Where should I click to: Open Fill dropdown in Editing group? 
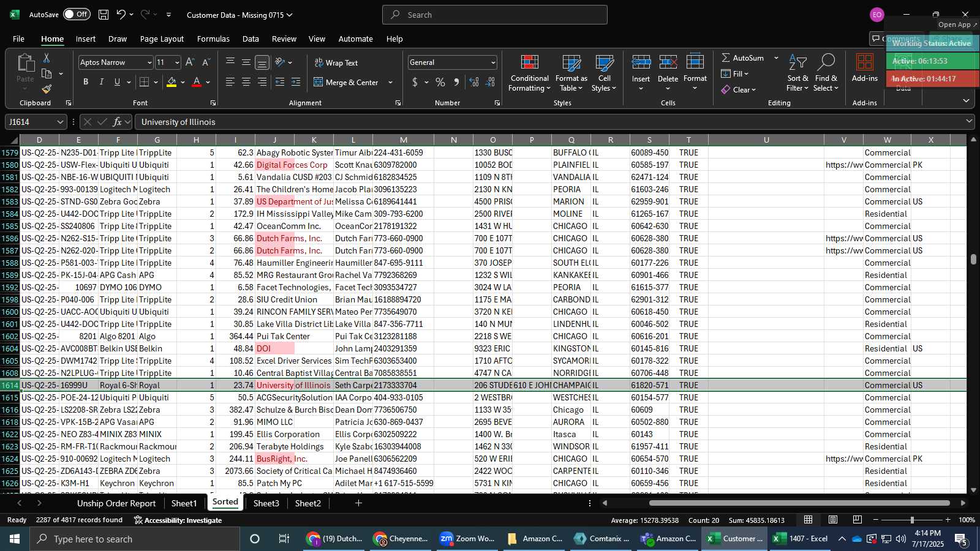735,73
